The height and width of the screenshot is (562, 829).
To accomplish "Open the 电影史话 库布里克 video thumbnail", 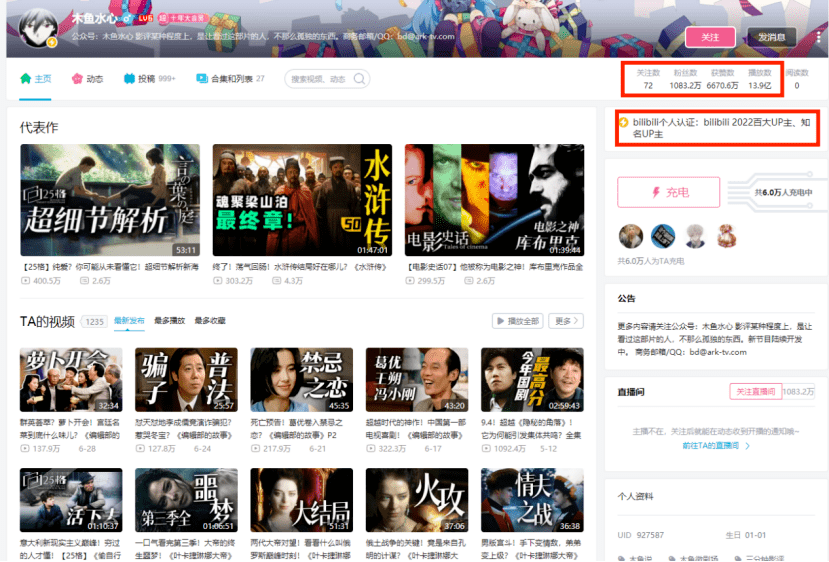I will (494, 200).
